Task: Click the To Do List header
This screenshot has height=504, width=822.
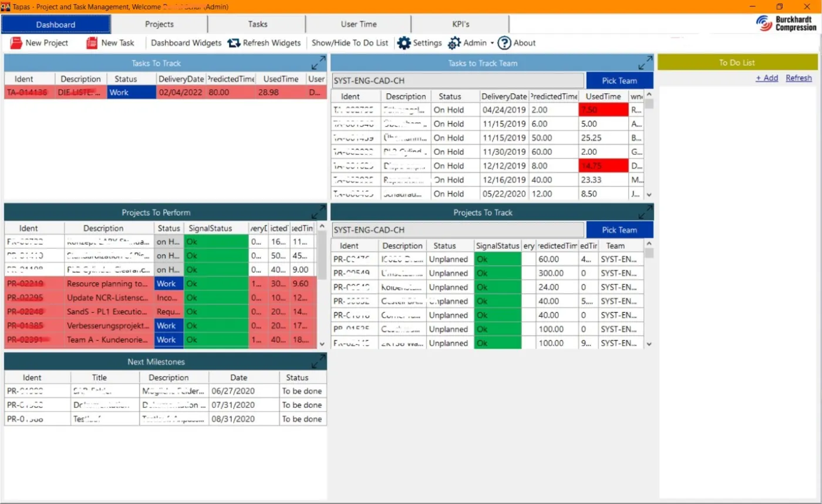Action: 737,63
